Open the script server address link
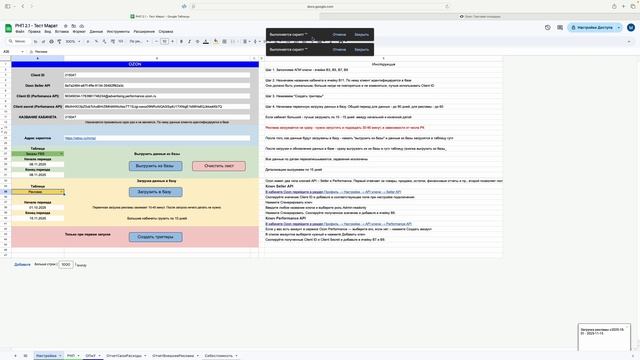Viewport: 640px width, 360px height. [80, 138]
